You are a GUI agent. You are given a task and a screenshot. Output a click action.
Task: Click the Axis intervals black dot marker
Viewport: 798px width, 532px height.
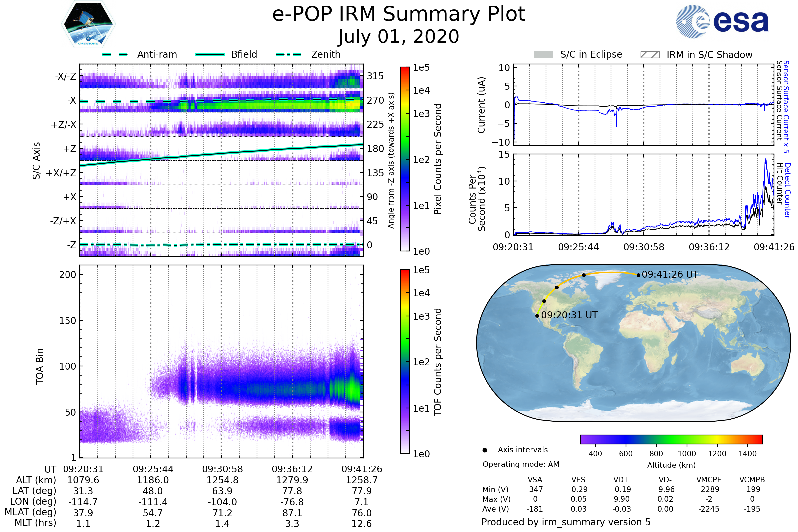[485, 450]
